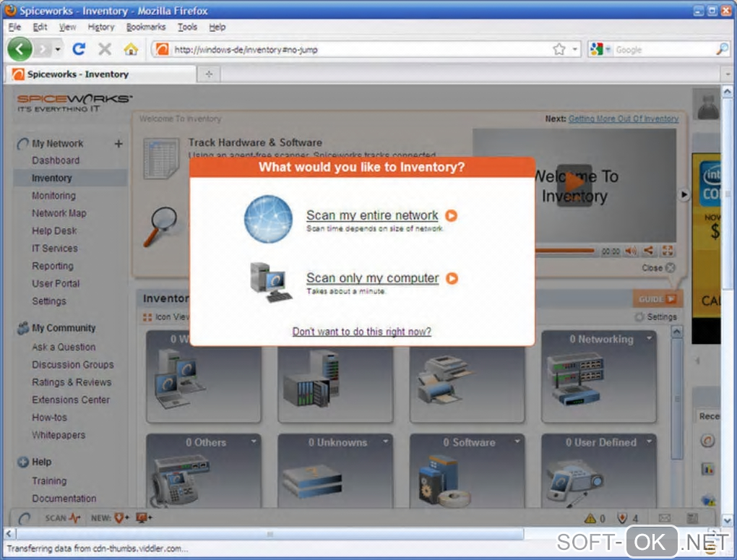Image resolution: width=737 pixels, height=560 pixels.
Task: Open the Edit menu
Action: [40, 27]
